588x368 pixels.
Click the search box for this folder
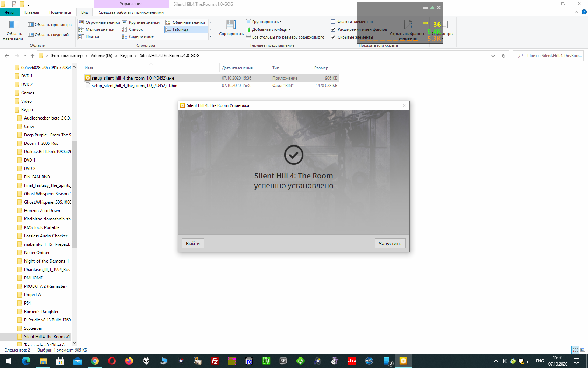point(548,56)
